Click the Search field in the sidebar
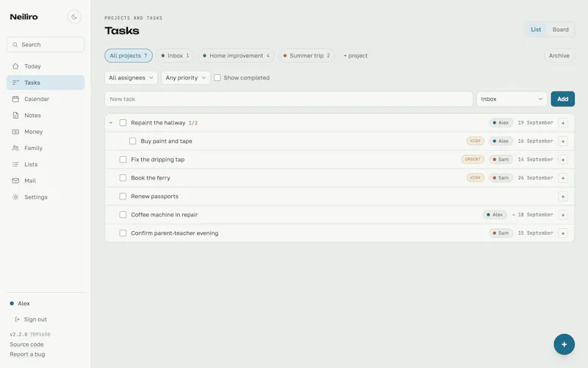The width and height of the screenshot is (588, 368). [46, 45]
